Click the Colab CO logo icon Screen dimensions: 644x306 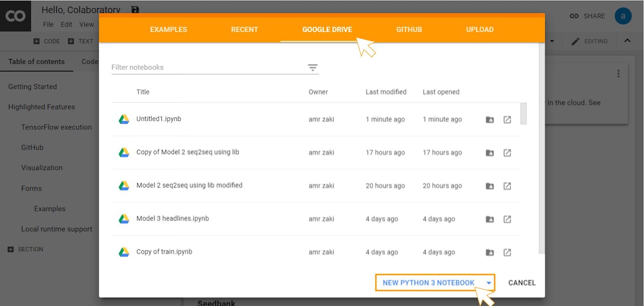point(15,16)
